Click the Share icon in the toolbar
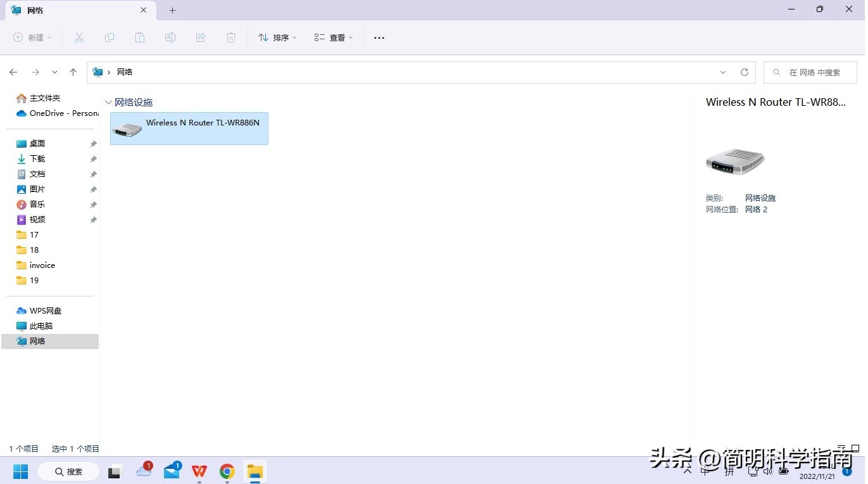 200,37
